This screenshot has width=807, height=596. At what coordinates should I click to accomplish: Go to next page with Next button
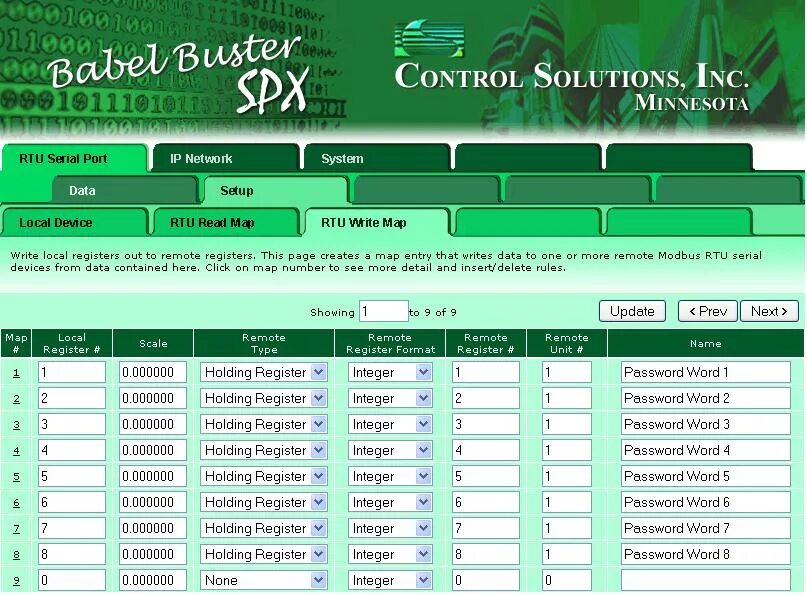point(769,311)
